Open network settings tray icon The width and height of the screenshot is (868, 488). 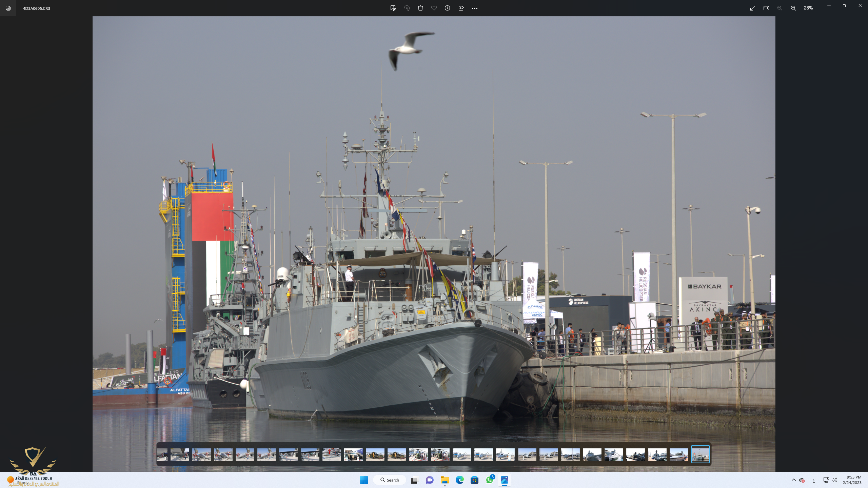pos(826,480)
